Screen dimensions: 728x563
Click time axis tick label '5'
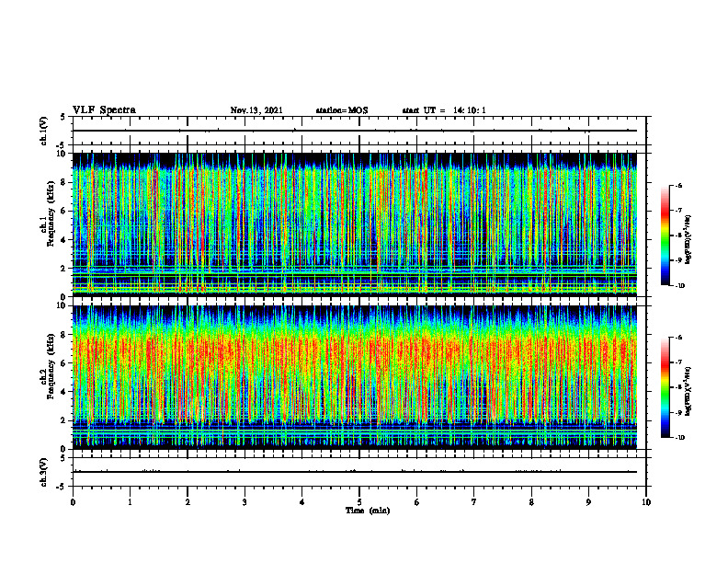pos(359,502)
